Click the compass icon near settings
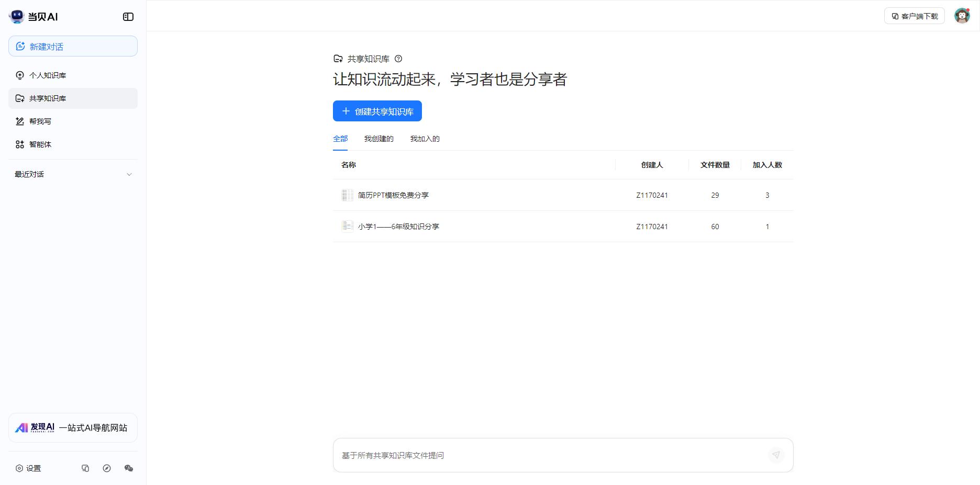The width and height of the screenshot is (980, 485). (x=107, y=468)
